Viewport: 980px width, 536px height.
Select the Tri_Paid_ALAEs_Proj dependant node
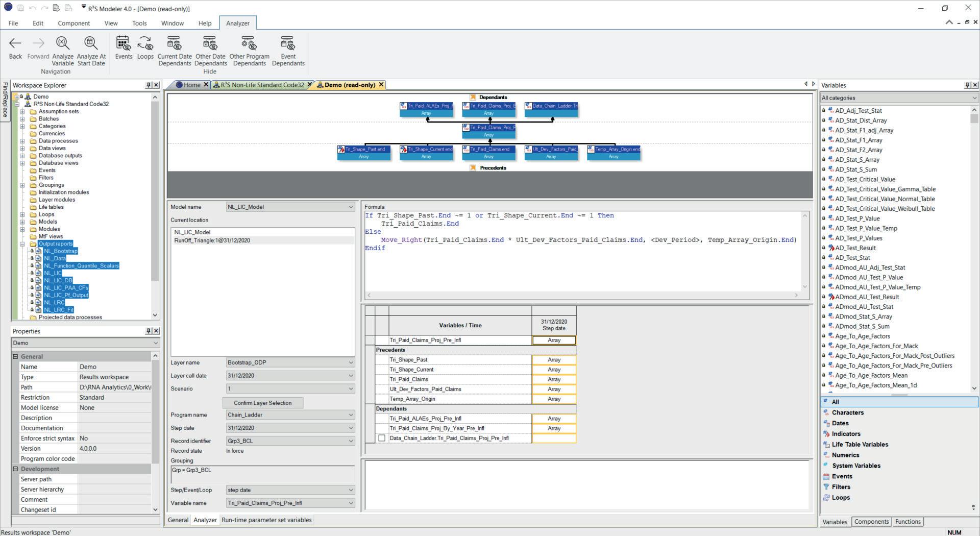(x=426, y=109)
